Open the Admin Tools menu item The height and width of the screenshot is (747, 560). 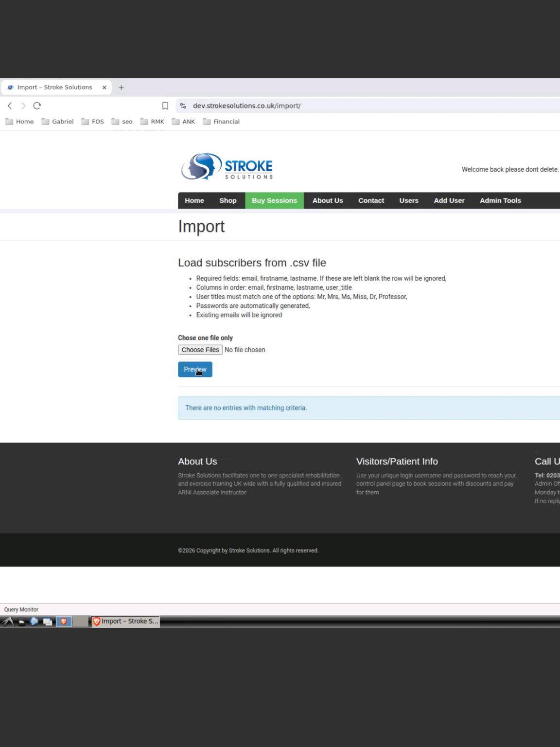point(500,200)
